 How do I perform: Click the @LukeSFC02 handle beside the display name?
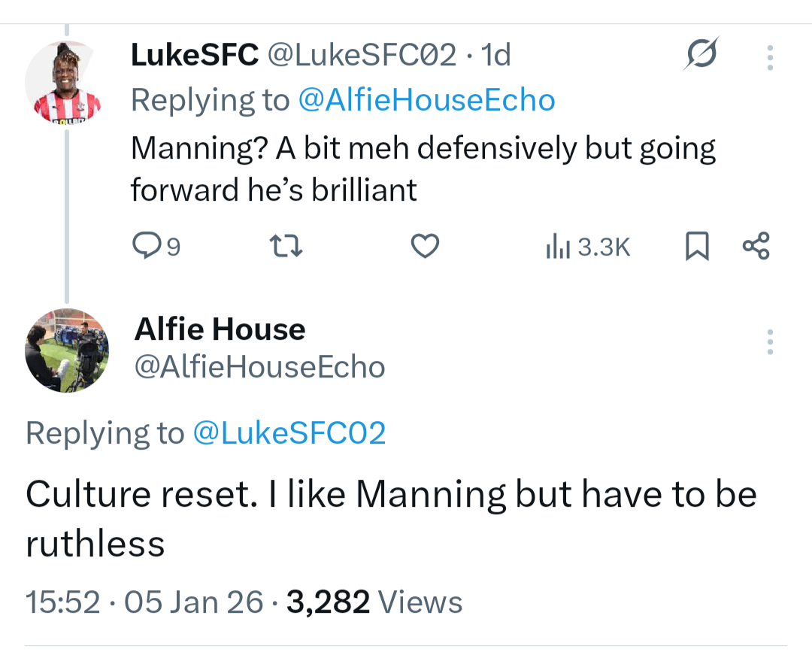pyautogui.click(x=362, y=55)
